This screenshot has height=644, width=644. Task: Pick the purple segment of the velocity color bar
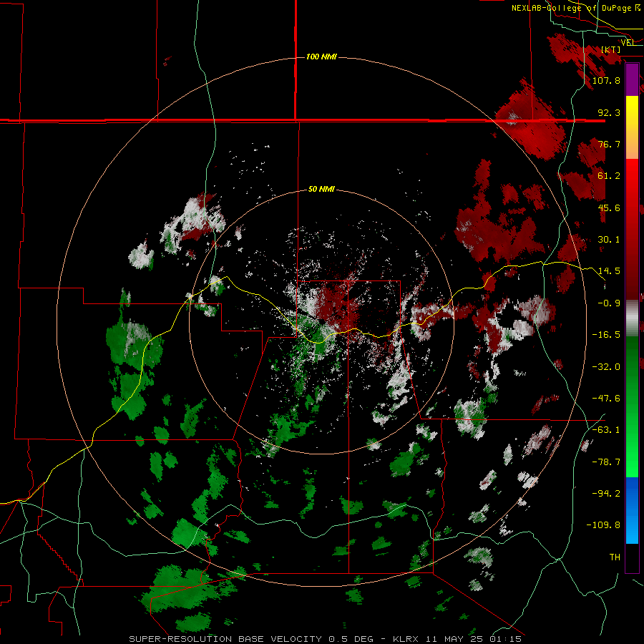pos(632,79)
